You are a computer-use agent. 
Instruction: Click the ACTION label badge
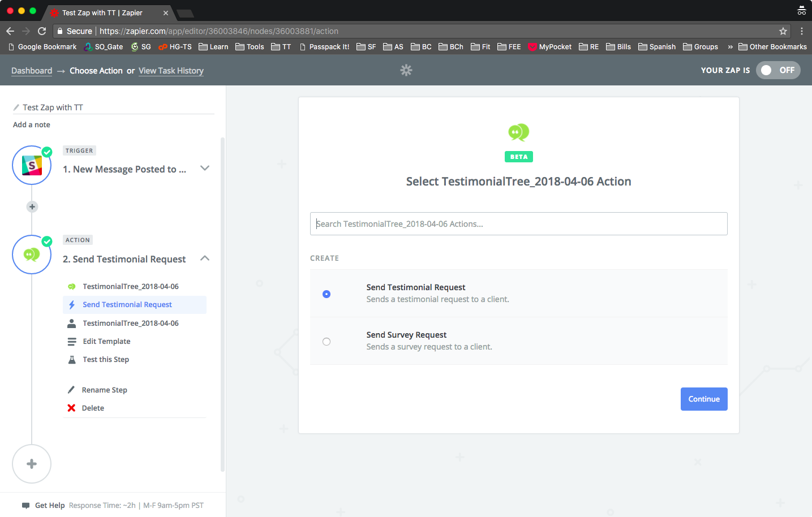(x=78, y=240)
